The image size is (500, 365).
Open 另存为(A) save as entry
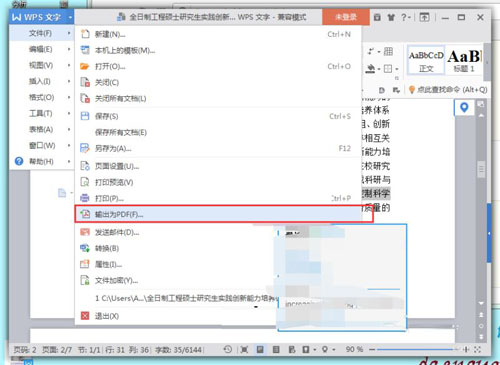coord(218,148)
